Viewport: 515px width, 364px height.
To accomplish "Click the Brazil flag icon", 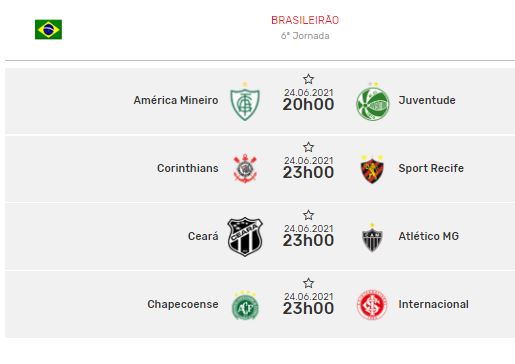I will pyautogui.click(x=48, y=29).
